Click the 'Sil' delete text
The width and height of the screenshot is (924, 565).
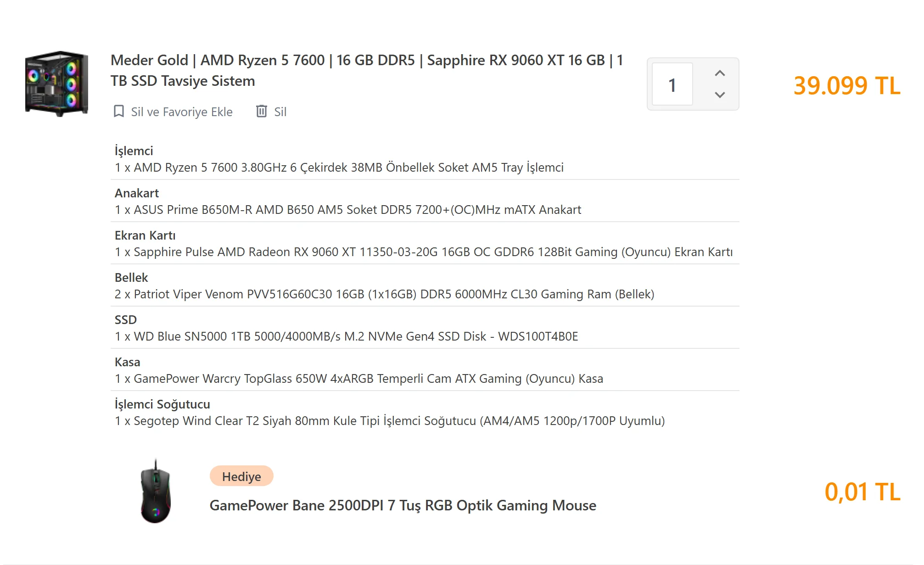click(280, 112)
